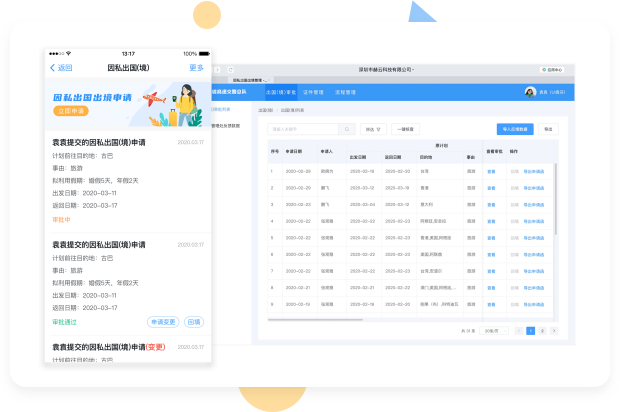Click the browser reload icon
The width and height of the screenshot is (620, 412).
tap(231, 69)
